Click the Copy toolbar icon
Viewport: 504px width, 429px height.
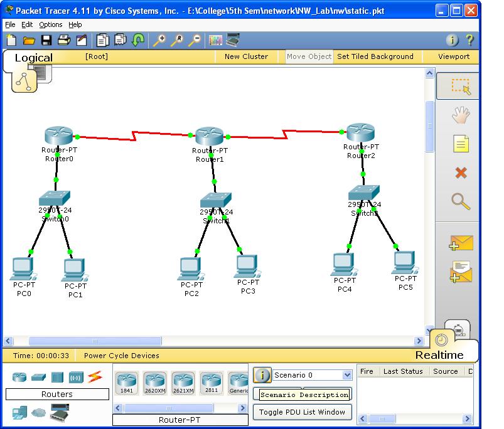tap(102, 41)
